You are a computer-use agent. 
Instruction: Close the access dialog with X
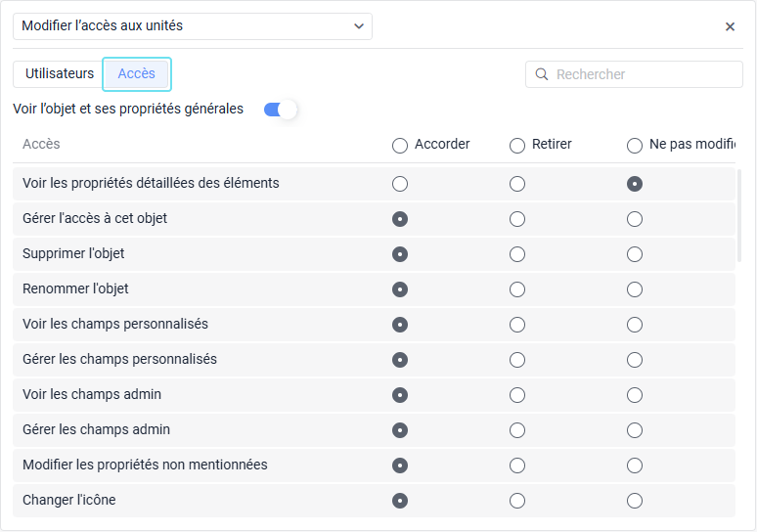pyautogui.click(x=730, y=26)
